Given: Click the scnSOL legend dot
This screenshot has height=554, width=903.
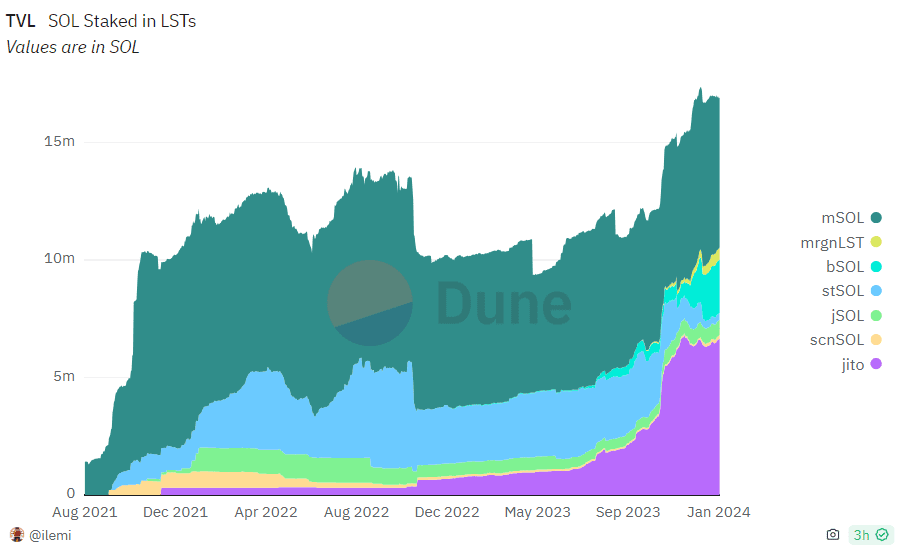Looking at the screenshot, I should coord(876,340).
